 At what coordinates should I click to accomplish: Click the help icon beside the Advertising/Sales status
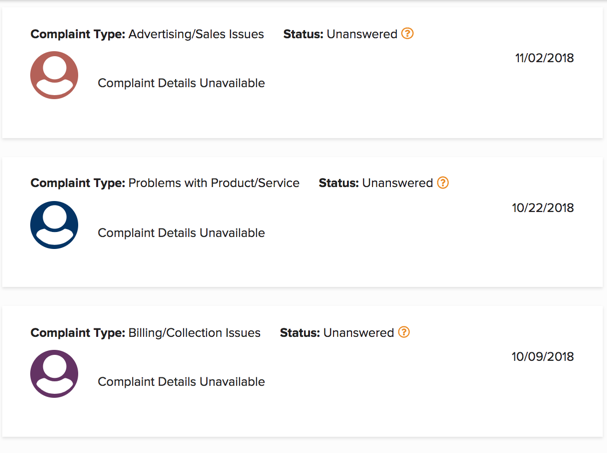(407, 34)
